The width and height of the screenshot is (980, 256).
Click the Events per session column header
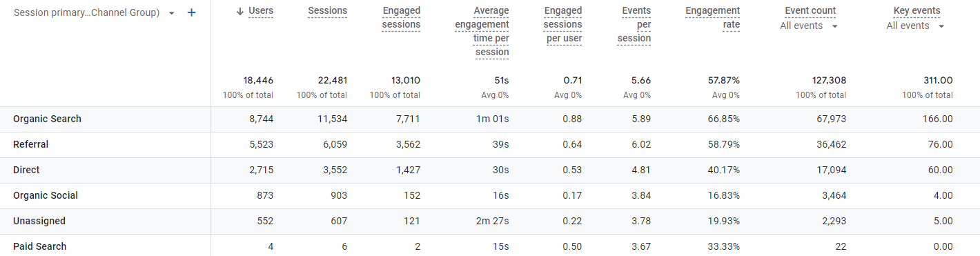pyautogui.click(x=634, y=25)
